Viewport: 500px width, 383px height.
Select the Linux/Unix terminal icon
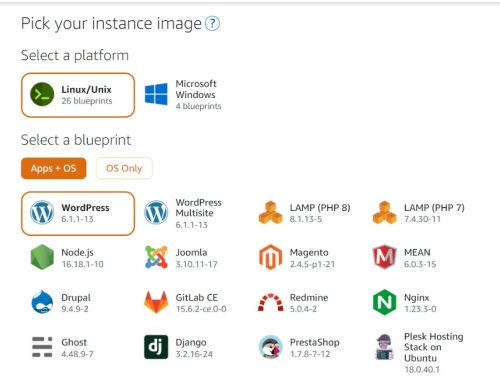(42, 95)
